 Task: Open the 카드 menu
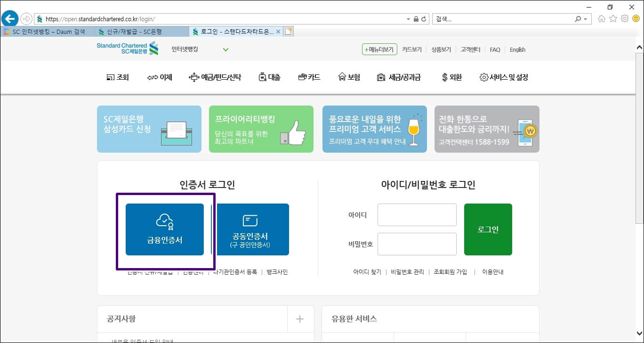point(309,77)
